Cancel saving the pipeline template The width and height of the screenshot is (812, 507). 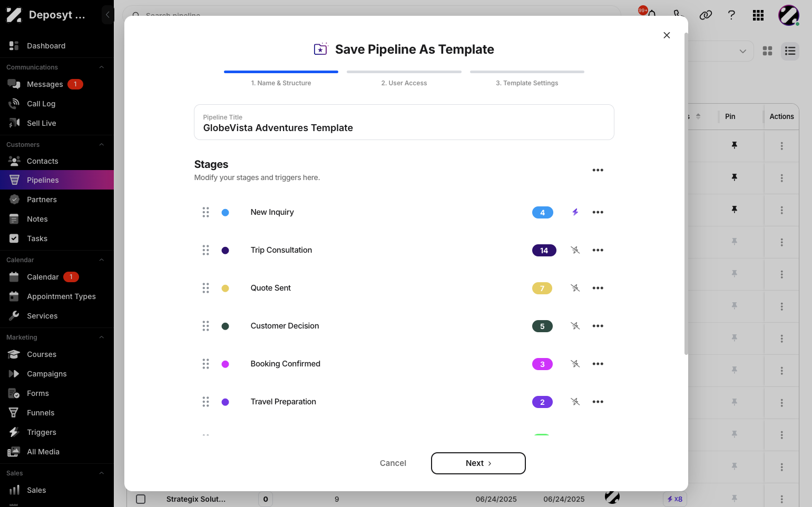click(393, 463)
